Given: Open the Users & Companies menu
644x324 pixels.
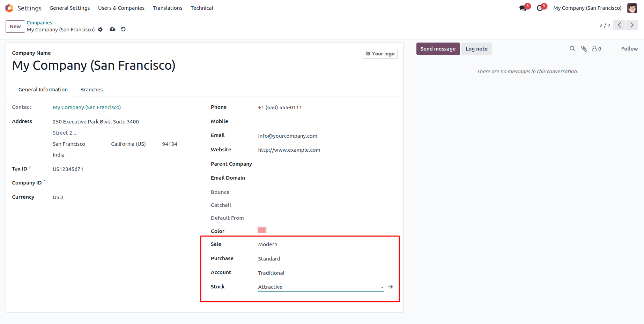Looking at the screenshot, I should (x=121, y=8).
